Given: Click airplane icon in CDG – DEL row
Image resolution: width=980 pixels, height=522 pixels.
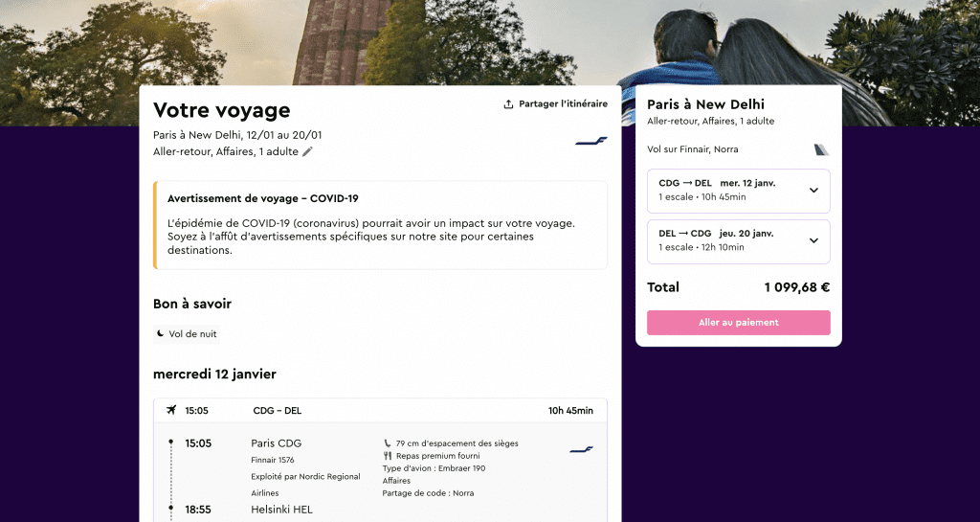Looking at the screenshot, I should point(171,410).
